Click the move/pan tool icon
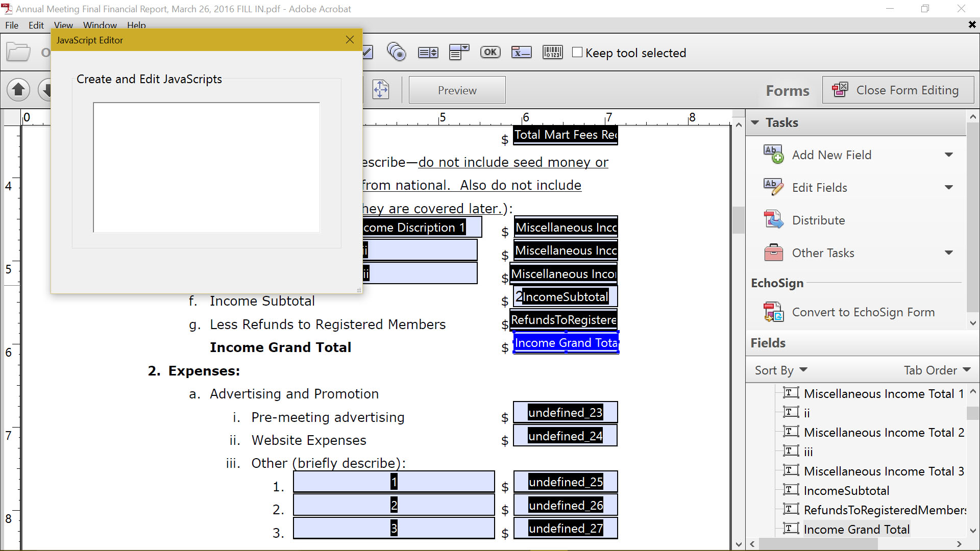980x551 pixels. click(381, 90)
